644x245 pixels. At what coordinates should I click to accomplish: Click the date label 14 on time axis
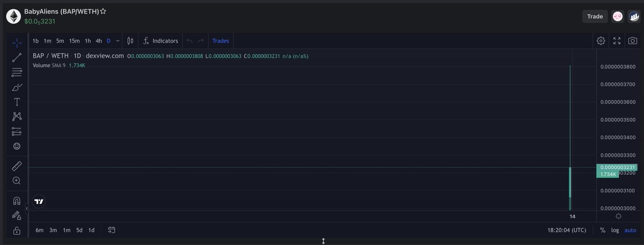572,216
